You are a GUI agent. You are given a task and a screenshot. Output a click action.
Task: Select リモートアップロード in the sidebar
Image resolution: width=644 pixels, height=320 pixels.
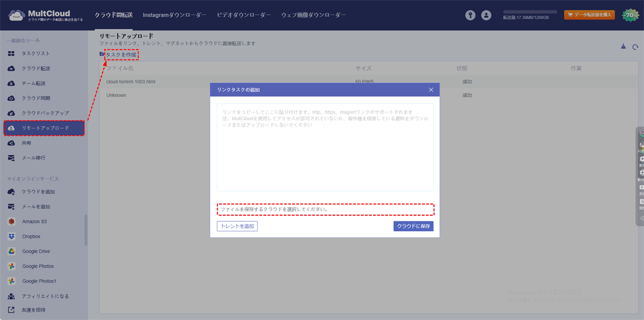tap(45, 128)
